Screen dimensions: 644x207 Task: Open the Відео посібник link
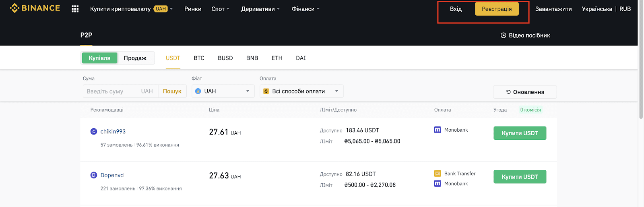click(525, 35)
